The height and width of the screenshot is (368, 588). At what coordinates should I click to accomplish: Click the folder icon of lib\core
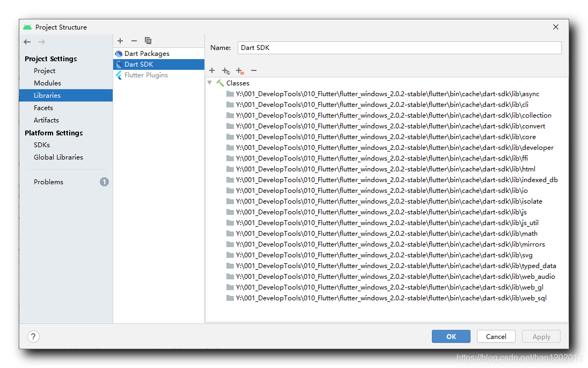pos(230,136)
